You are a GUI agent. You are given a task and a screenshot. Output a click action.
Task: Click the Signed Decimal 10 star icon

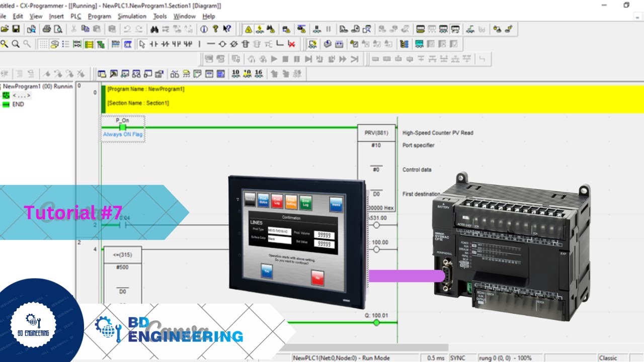coord(247,73)
